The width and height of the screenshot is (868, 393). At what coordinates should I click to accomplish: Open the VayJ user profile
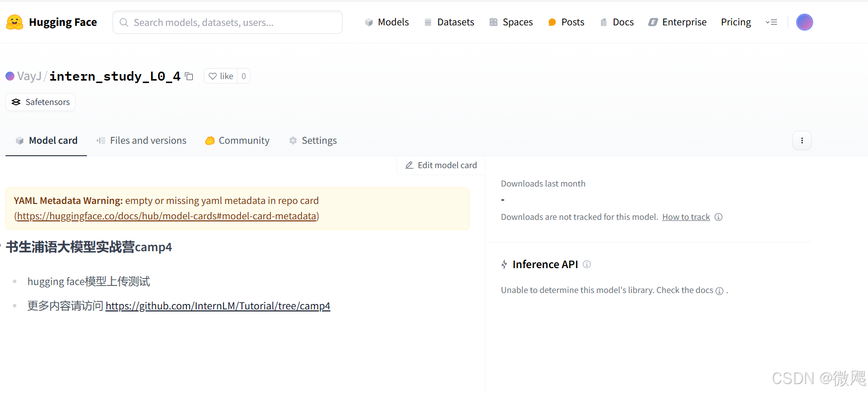[29, 76]
